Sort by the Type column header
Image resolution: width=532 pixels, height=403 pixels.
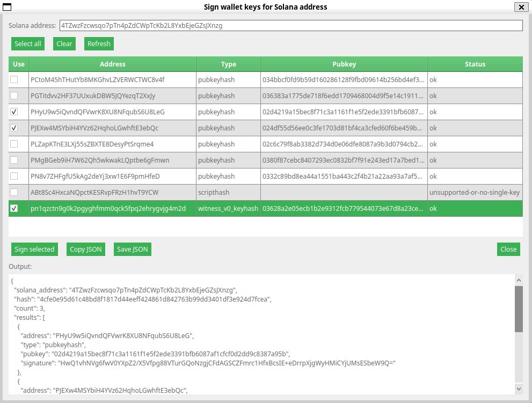point(228,64)
